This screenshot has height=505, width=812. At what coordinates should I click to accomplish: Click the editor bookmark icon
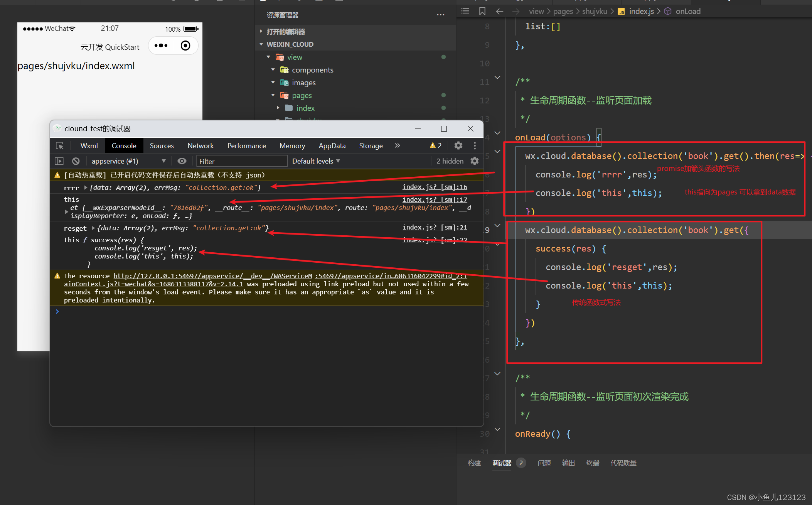tap(482, 11)
